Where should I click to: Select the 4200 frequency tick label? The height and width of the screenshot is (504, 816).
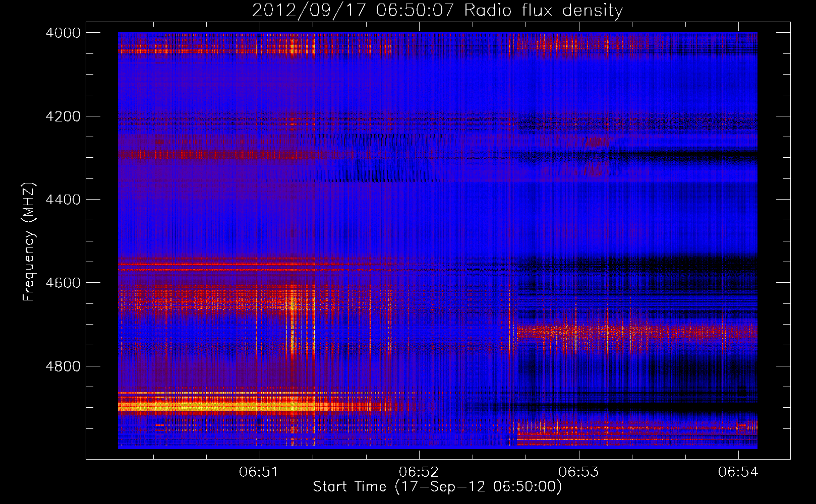pyautogui.click(x=63, y=116)
